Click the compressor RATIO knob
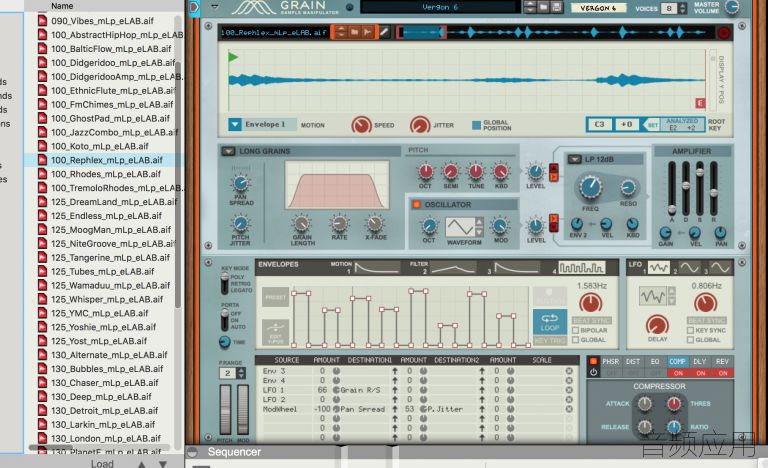768x468 pixels. point(674,427)
